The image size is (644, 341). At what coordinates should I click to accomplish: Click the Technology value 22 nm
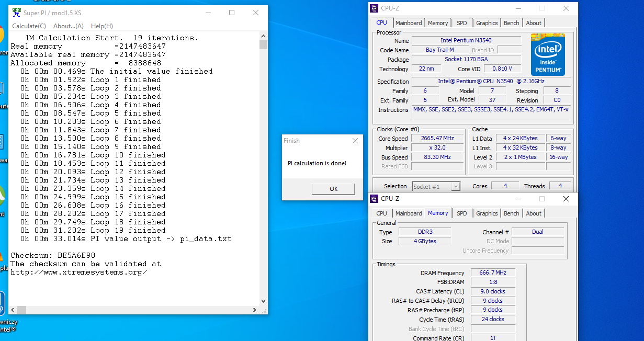coord(426,69)
